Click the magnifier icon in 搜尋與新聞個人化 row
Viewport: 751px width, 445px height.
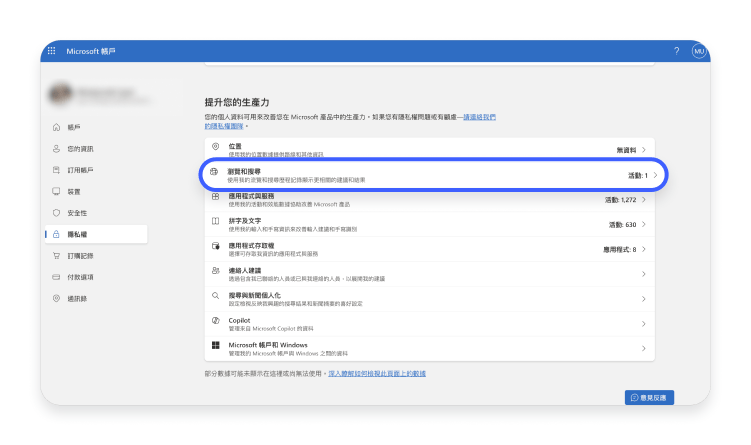[216, 296]
